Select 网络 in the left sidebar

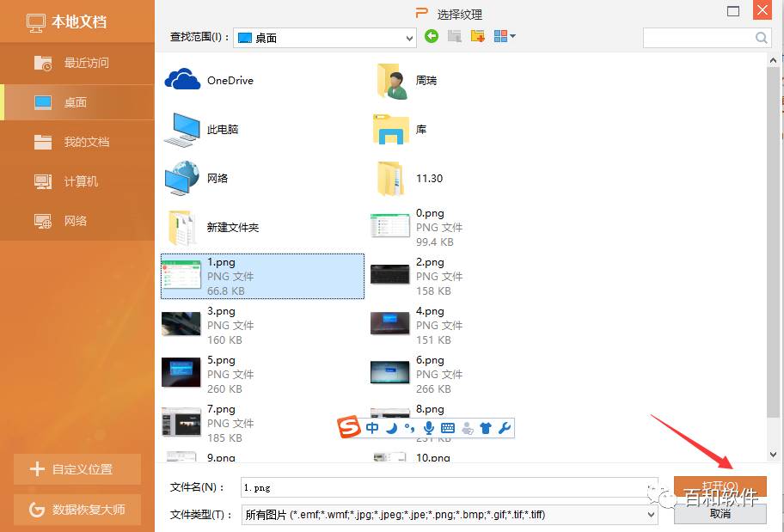click(77, 221)
